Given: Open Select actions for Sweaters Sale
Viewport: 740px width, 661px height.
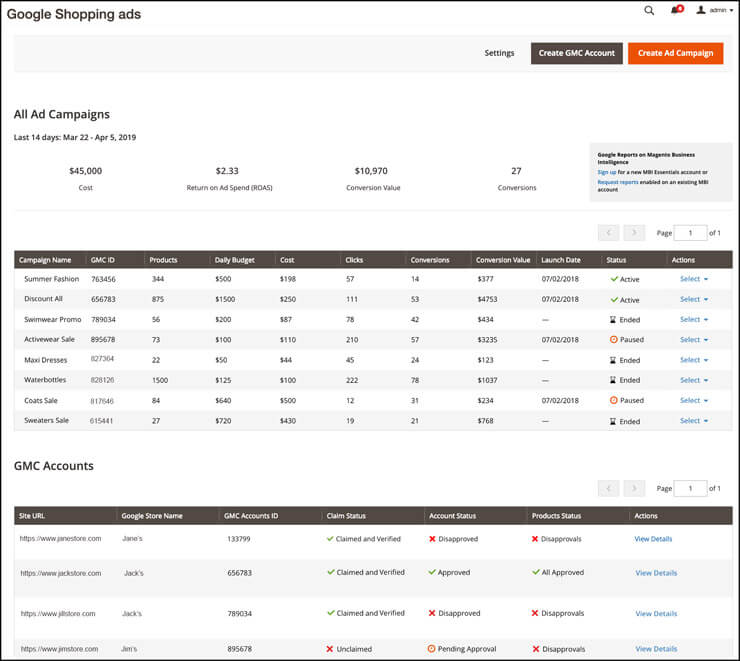Looking at the screenshot, I should (694, 421).
